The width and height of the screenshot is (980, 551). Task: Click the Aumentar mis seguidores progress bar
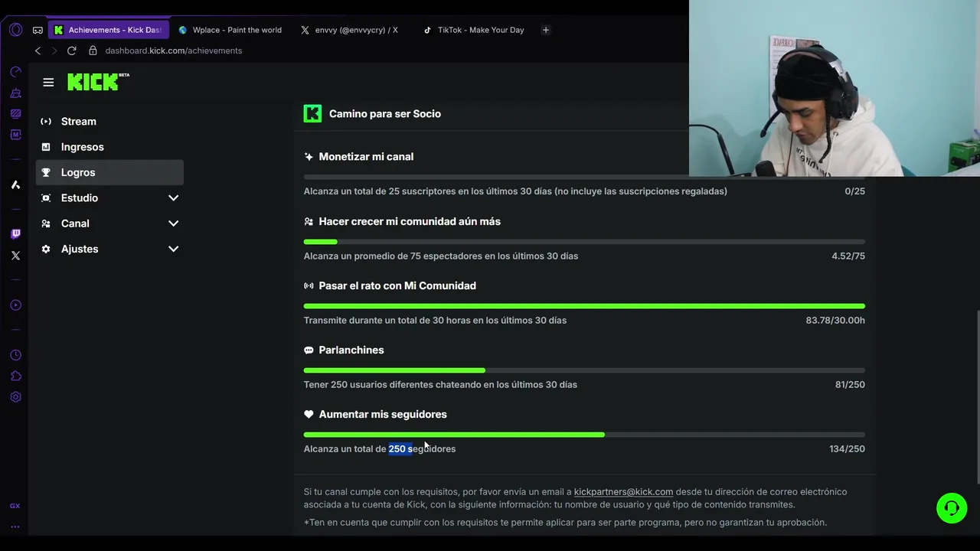click(x=584, y=435)
